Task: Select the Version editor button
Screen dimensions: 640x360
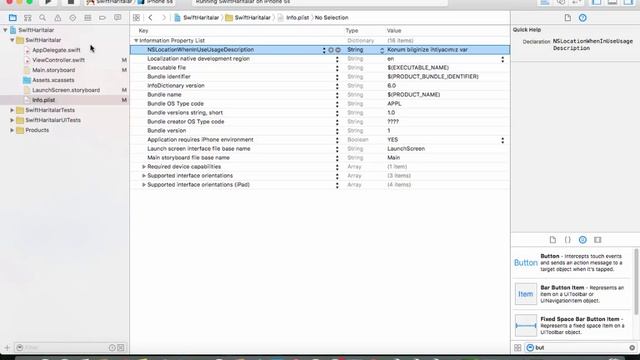Action: [576, 2]
